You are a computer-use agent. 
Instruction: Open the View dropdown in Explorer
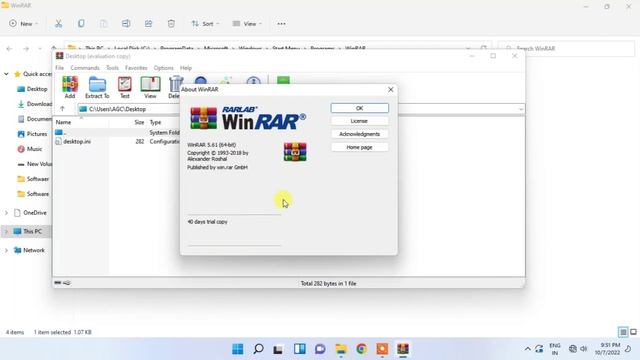[x=247, y=24]
